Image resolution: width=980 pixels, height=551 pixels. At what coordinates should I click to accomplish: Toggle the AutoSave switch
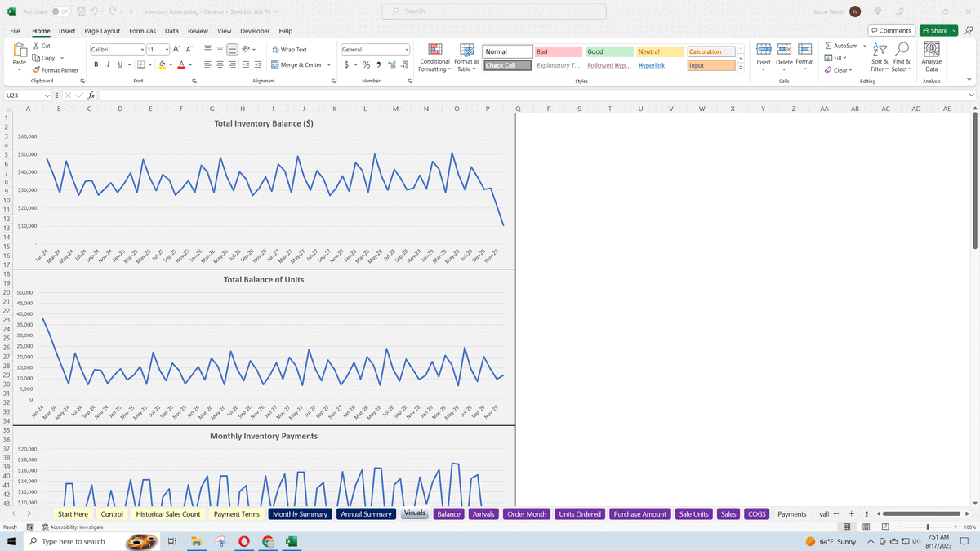pos(60,11)
